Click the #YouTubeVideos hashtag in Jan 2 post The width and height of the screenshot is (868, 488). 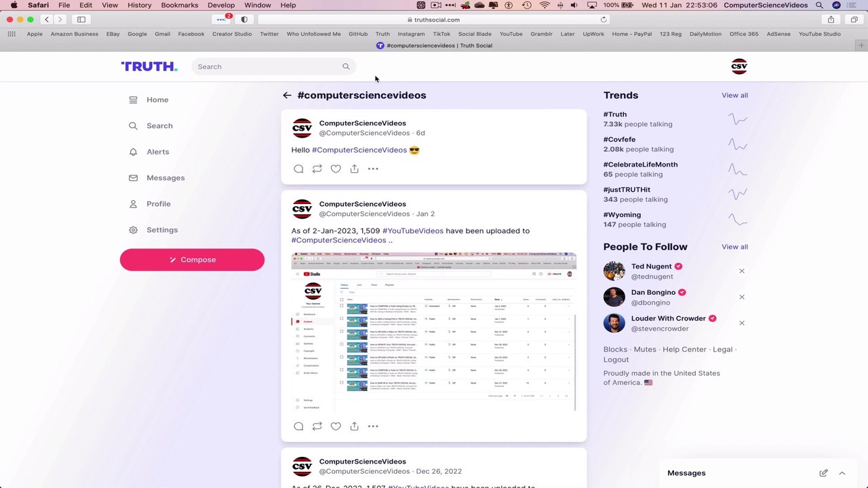pos(413,230)
